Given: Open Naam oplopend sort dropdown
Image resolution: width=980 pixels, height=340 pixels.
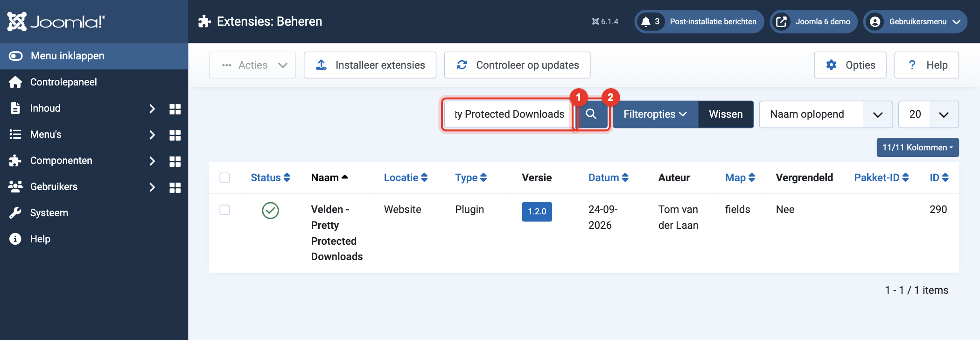Looking at the screenshot, I should tap(826, 114).
